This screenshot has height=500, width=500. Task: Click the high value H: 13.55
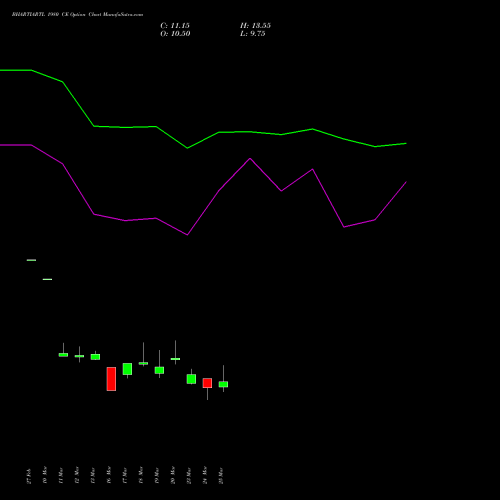[255, 26]
